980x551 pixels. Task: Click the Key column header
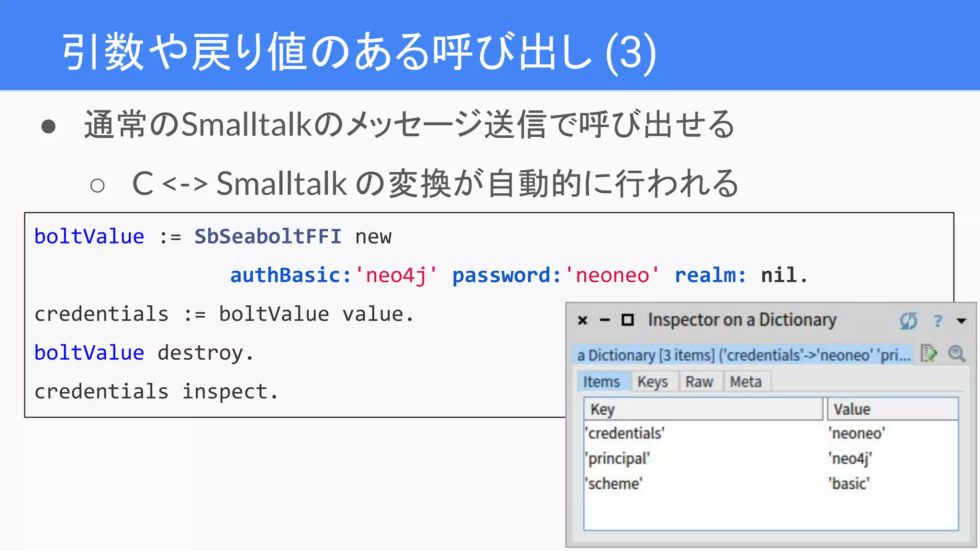pos(703,409)
